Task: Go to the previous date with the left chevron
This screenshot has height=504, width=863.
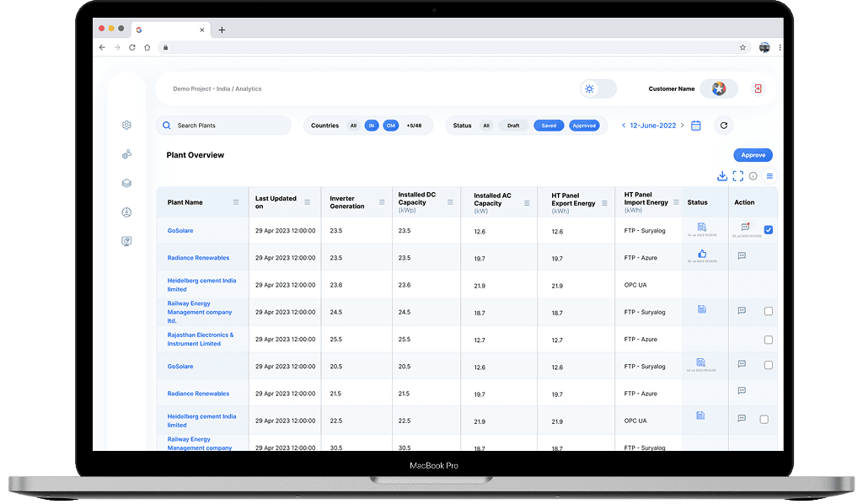Action: [x=624, y=126]
